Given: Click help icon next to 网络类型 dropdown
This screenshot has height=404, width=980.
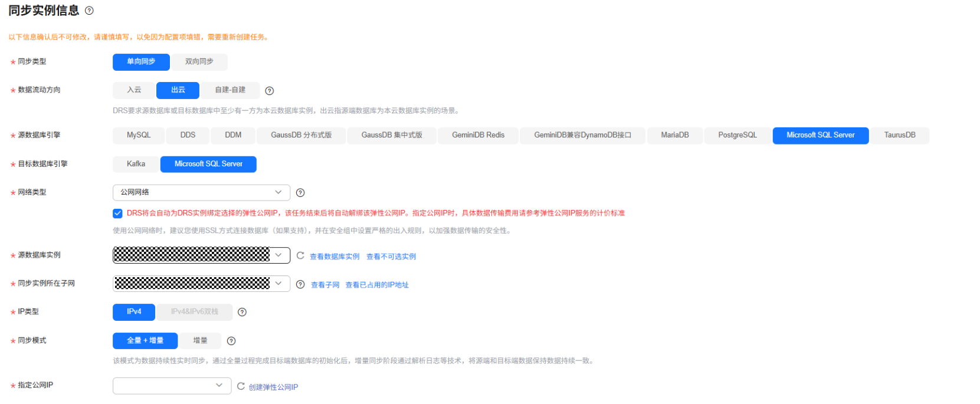Looking at the screenshot, I should pyautogui.click(x=300, y=193).
